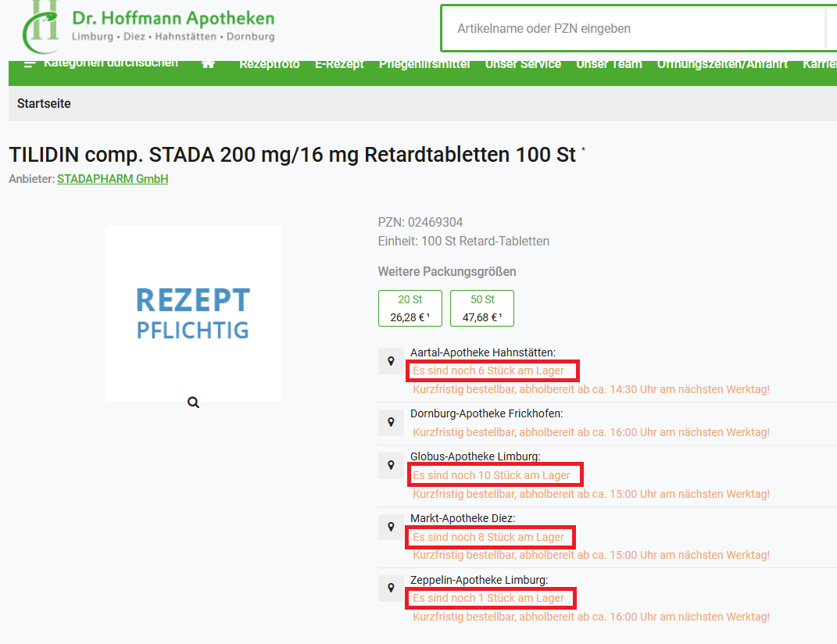The height and width of the screenshot is (644, 837).
Task: Click Aartal pickup notice with 14:30 Uhr
Action: click(591, 389)
